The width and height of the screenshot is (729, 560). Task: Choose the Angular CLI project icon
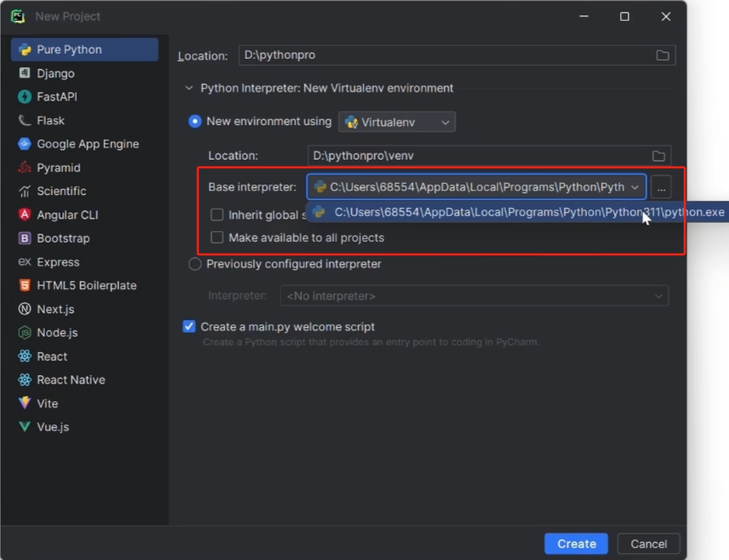(25, 215)
